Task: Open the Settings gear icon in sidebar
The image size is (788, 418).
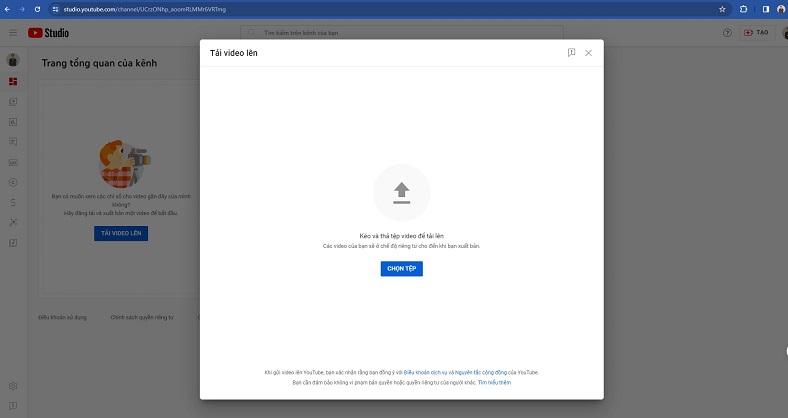Action: pos(13,386)
